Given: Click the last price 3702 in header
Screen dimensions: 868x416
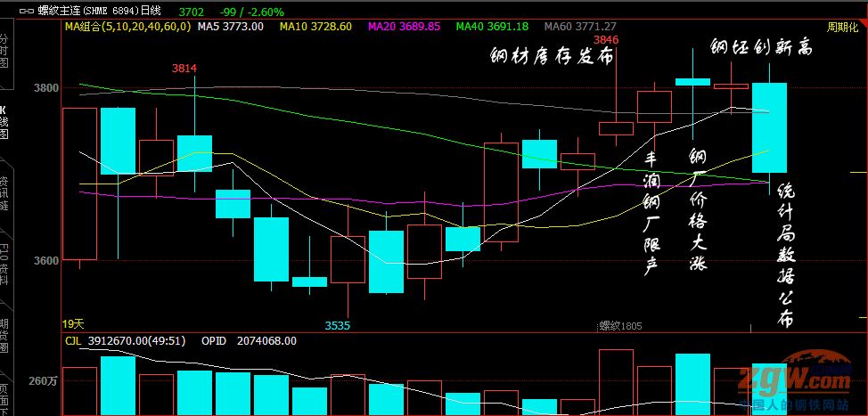Looking at the screenshot, I should pyautogui.click(x=192, y=12).
